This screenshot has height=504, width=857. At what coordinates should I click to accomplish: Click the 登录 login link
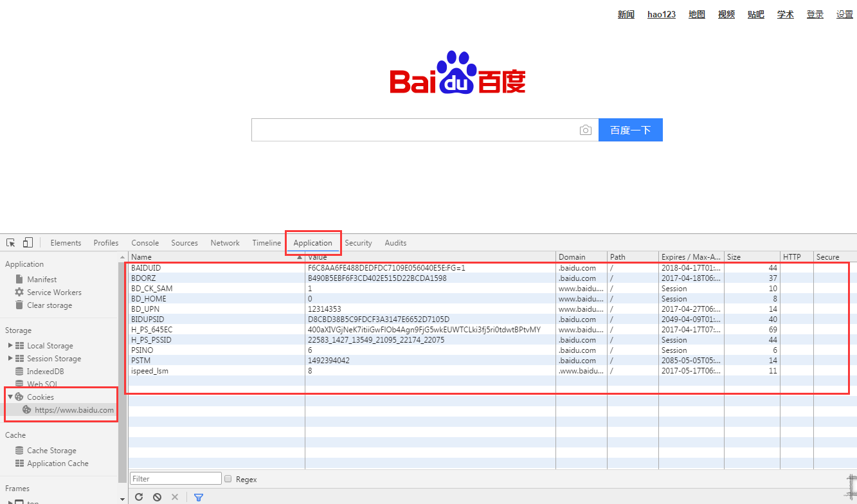pos(815,14)
